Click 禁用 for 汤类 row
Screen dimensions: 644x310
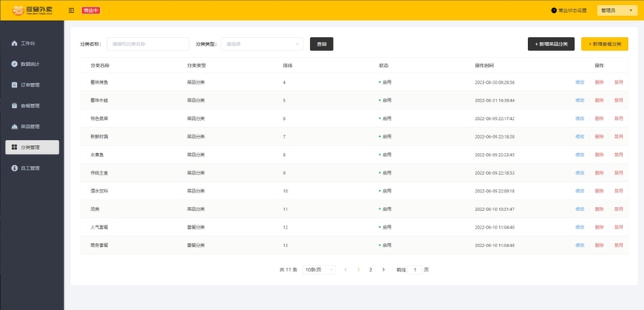click(x=618, y=209)
